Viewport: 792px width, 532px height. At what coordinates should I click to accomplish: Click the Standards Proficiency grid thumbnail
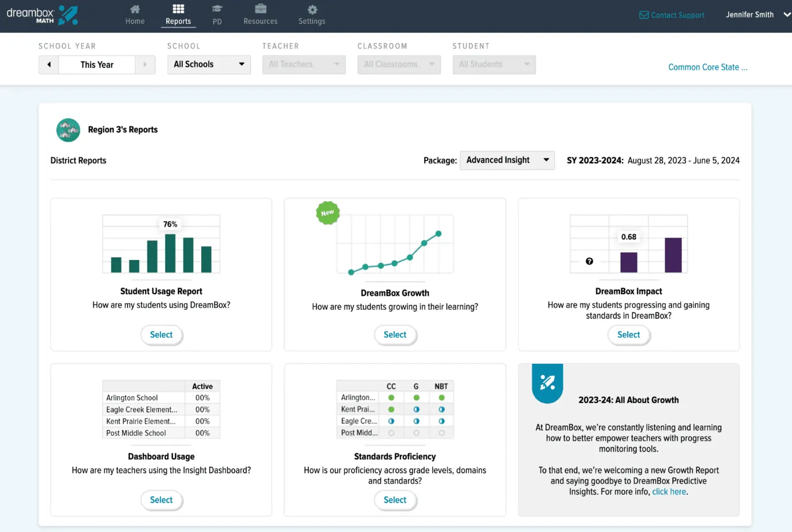point(395,410)
